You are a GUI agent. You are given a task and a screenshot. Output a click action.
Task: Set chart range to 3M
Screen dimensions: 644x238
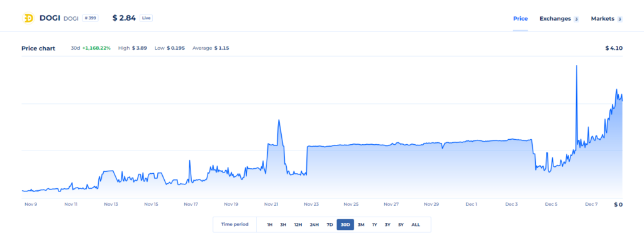click(361, 224)
